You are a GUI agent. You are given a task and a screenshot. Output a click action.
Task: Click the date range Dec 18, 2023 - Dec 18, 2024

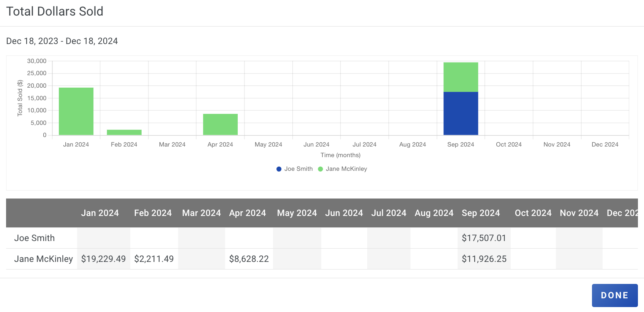62,41
